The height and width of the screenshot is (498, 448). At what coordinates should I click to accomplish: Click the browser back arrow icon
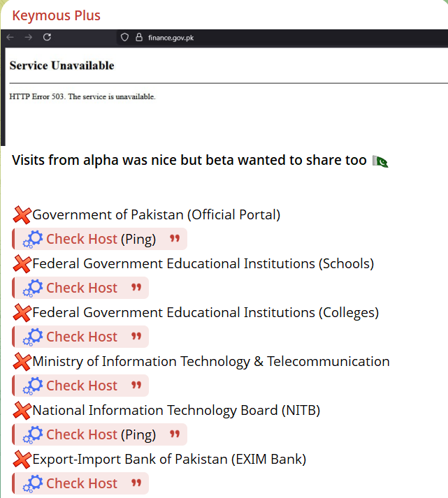pyautogui.click(x=10, y=38)
